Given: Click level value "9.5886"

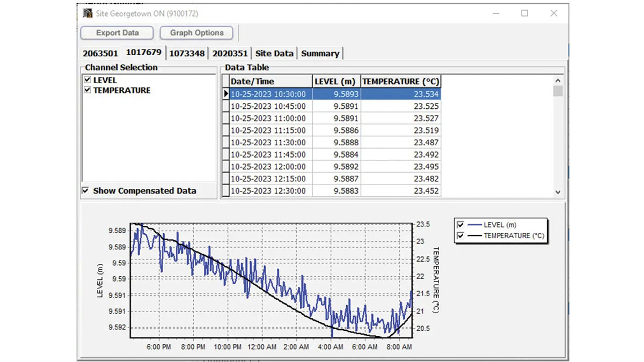Looking at the screenshot, I should click(x=336, y=130).
